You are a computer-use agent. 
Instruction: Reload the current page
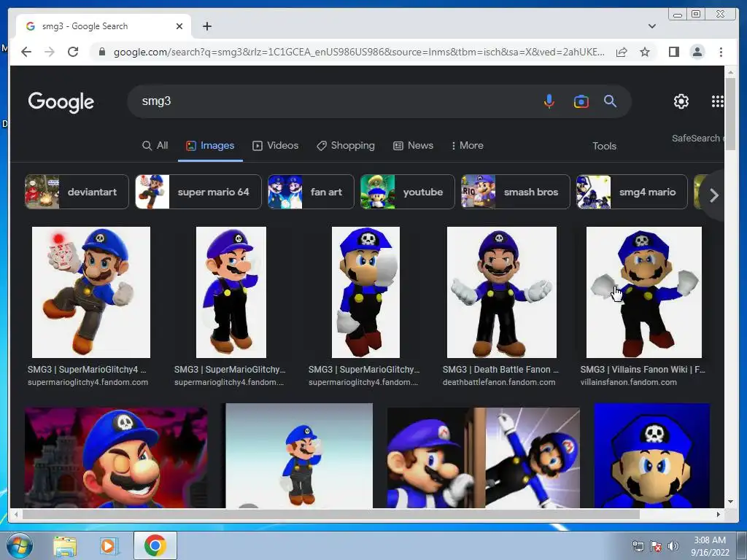tap(73, 52)
